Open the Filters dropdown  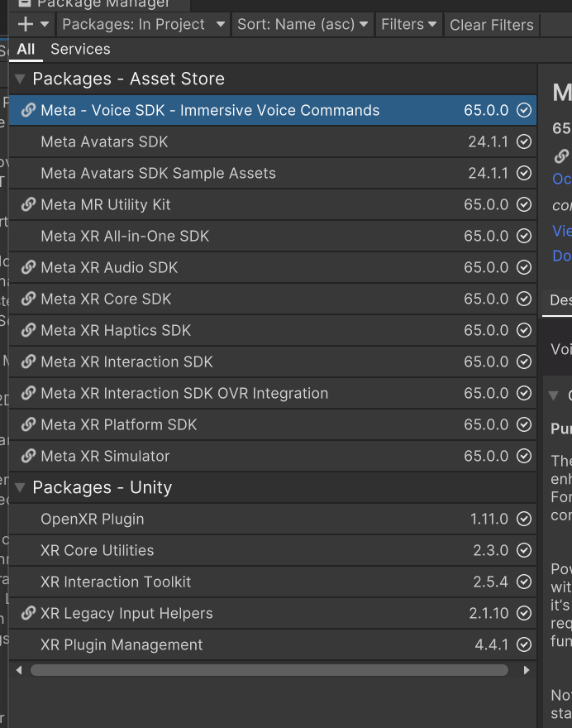(x=408, y=25)
